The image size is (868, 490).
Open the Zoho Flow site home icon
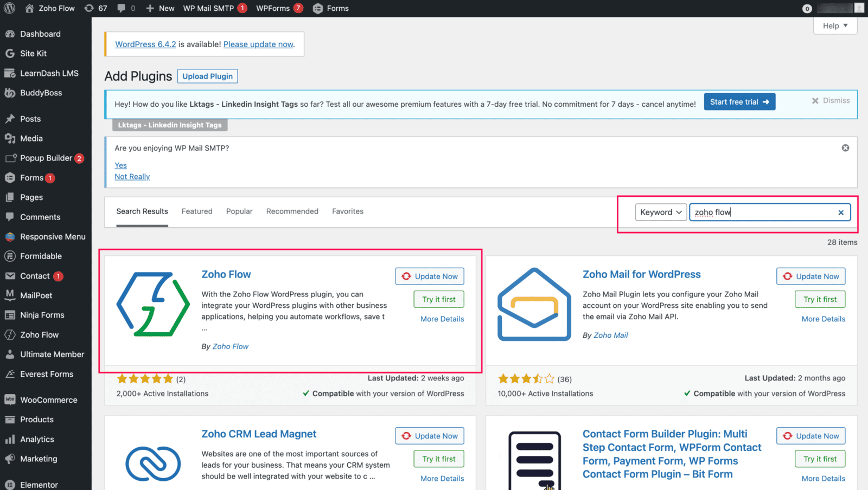29,8
